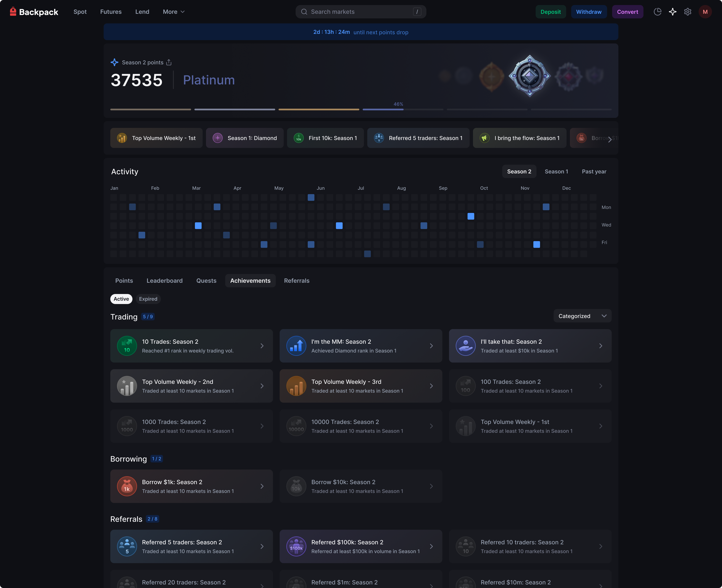Click the Referred 5 traders: Season 2 people icon
722x588 pixels.
click(127, 546)
